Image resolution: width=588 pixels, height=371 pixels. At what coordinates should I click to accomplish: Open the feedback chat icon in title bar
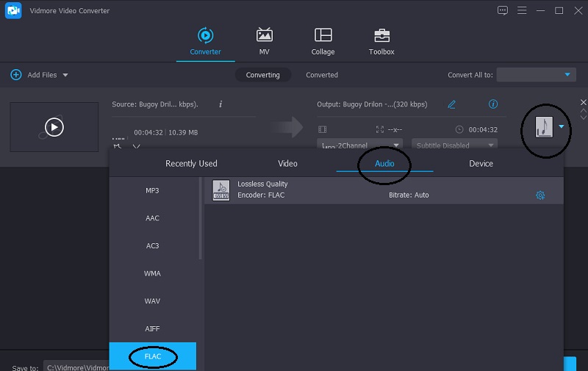tap(503, 10)
